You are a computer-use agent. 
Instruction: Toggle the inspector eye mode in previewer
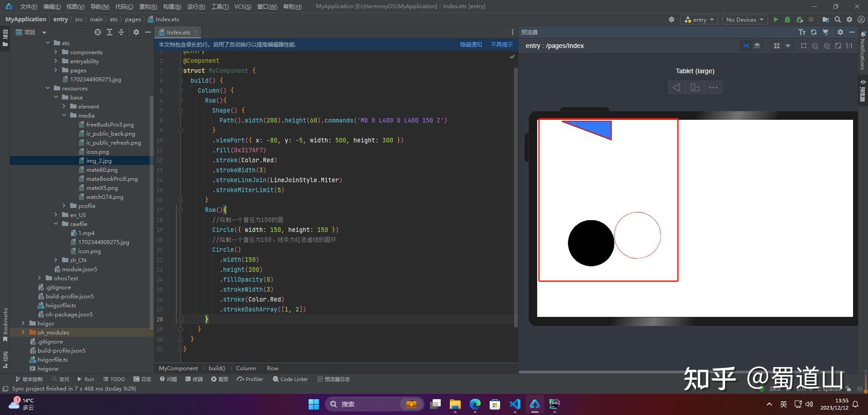(x=746, y=46)
